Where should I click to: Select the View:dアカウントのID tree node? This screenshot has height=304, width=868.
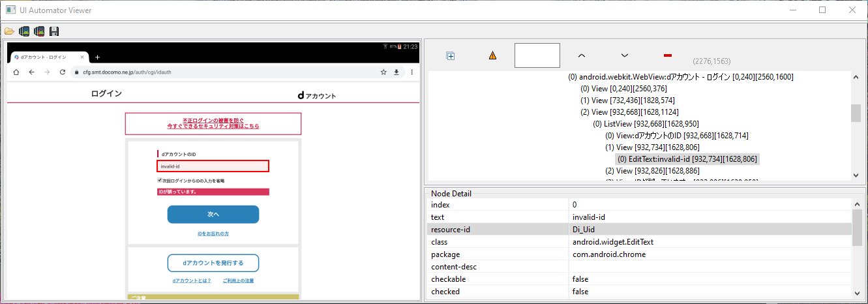point(677,135)
